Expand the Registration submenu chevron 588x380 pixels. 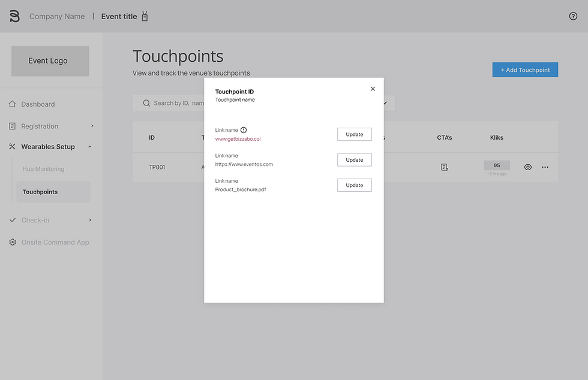click(x=92, y=126)
